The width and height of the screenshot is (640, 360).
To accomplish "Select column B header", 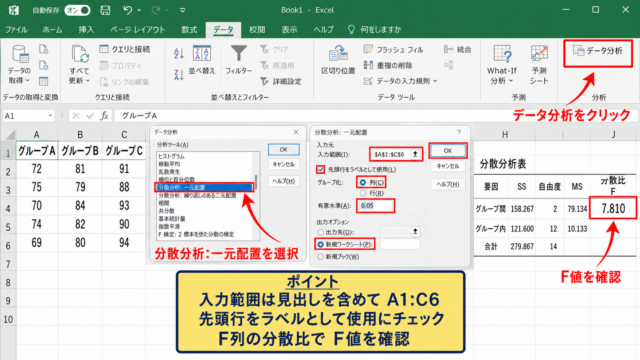I will (80, 134).
